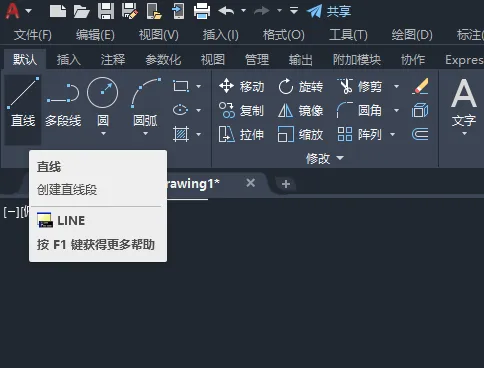
Task: Expand the ellipse tool dropdown
Action: click(198, 110)
